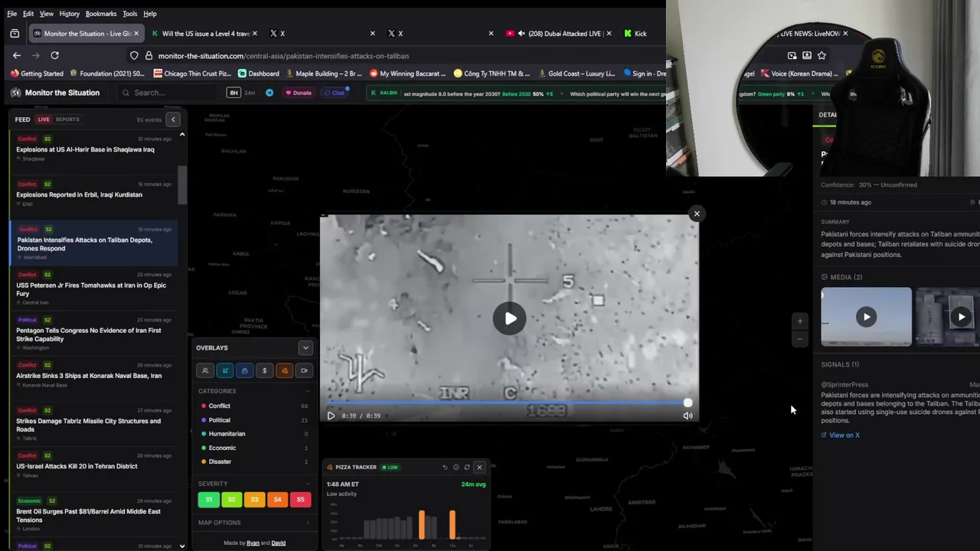Toggle the dollar sign markets overlay
The width and height of the screenshot is (980, 551).
coord(265,370)
